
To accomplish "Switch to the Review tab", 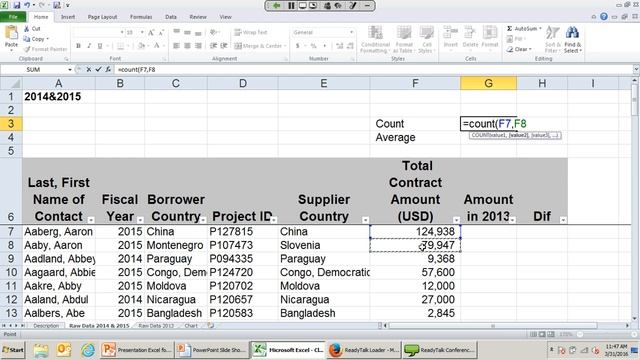I will [x=198, y=17].
